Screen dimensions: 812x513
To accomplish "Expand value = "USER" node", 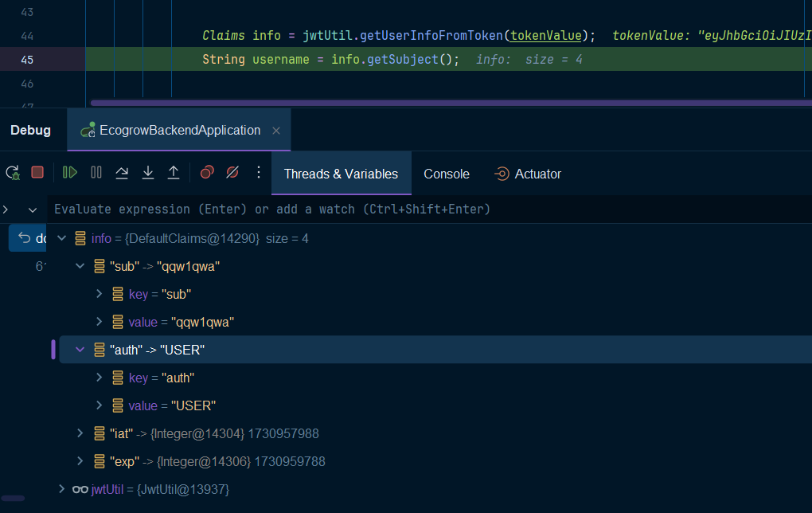I will [99, 405].
